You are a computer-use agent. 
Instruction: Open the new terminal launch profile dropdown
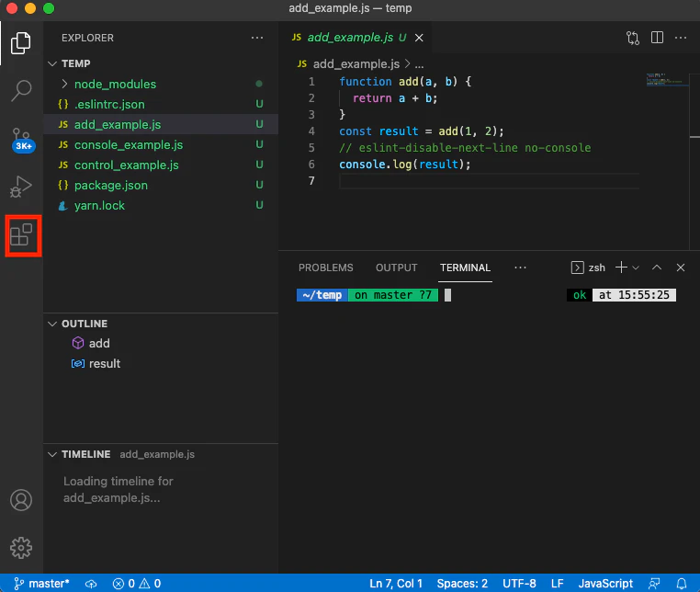[x=637, y=268]
